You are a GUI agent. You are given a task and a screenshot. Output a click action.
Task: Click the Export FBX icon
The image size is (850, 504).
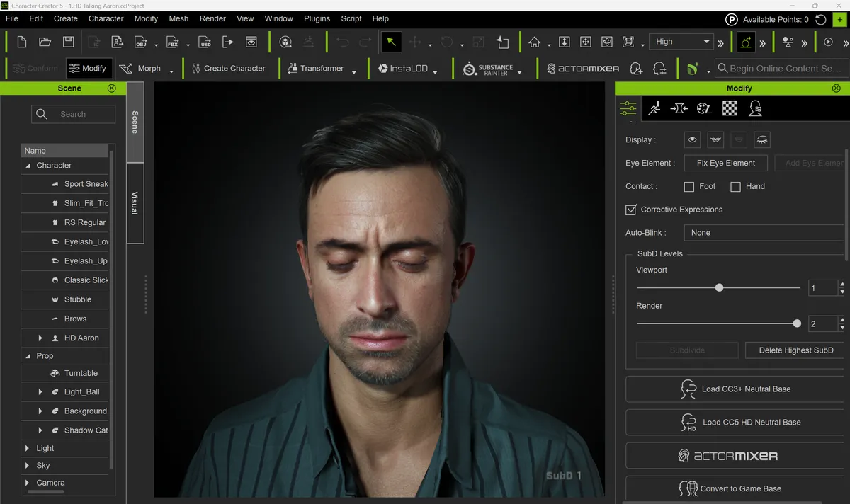coord(172,42)
